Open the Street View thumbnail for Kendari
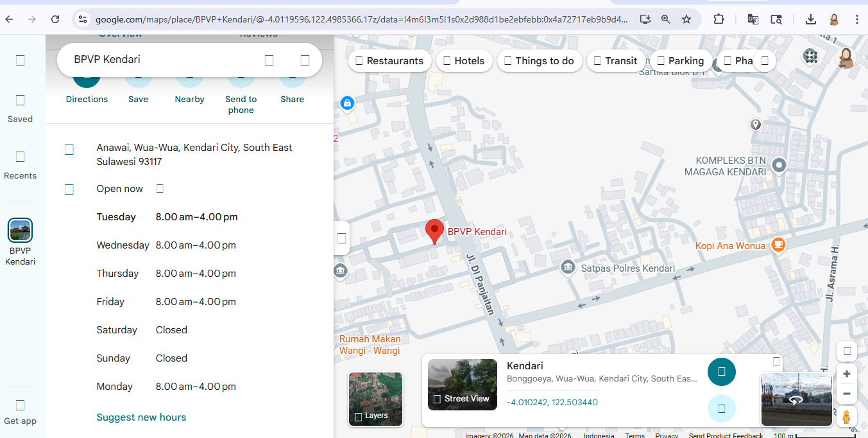The image size is (868, 438). coord(463,385)
